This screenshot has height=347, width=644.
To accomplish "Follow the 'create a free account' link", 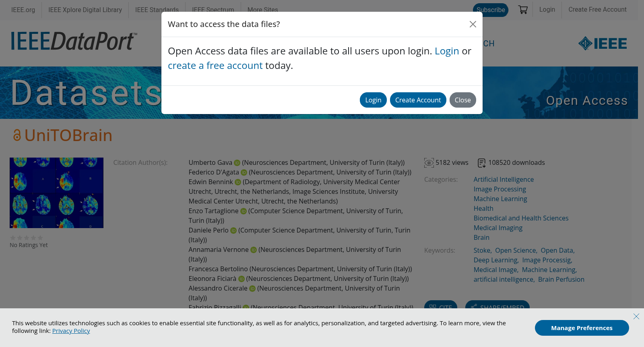I will coord(215,66).
